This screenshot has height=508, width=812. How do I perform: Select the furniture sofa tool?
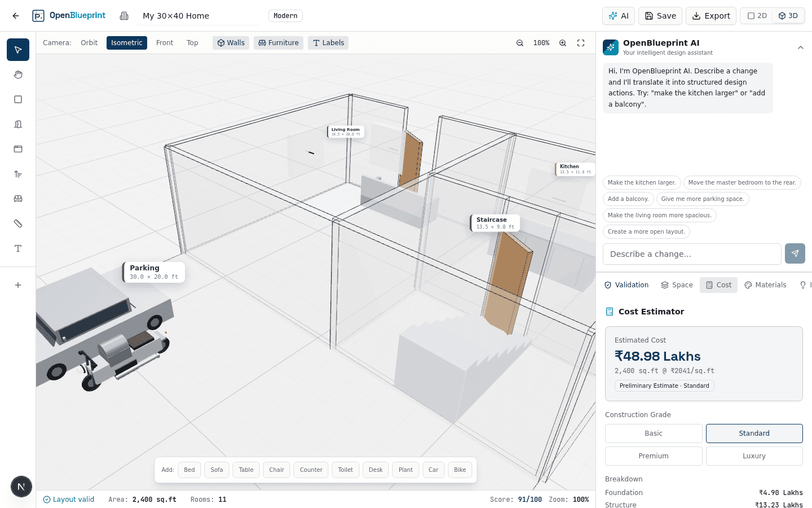(x=18, y=199)
